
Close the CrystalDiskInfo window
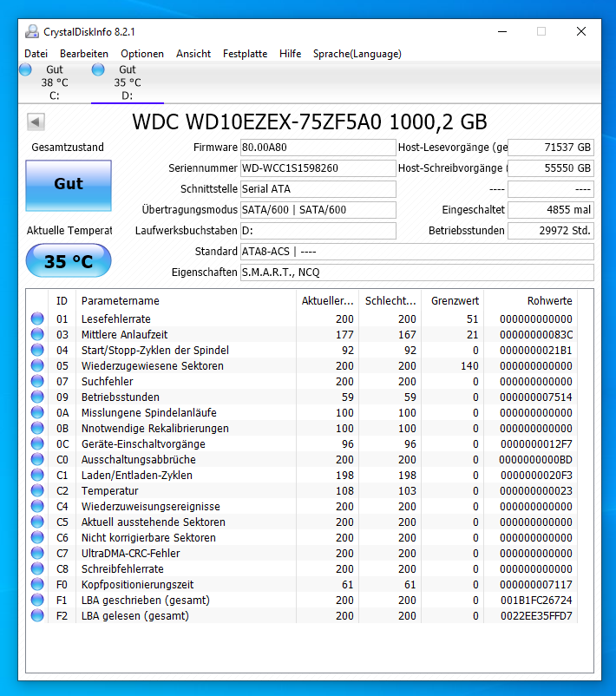[581, 31]
